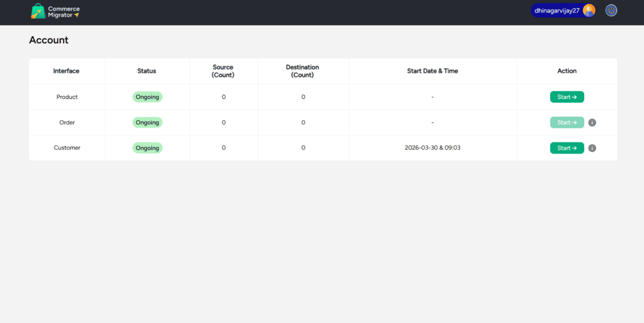Select the Product interface row label
The width and height of the screenshot is (644, 323).
pyautogui.click(x=67, y=97)
